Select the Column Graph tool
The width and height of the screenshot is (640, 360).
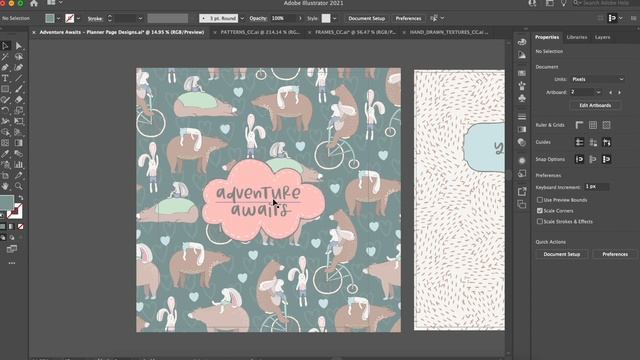tap(19, 164)
